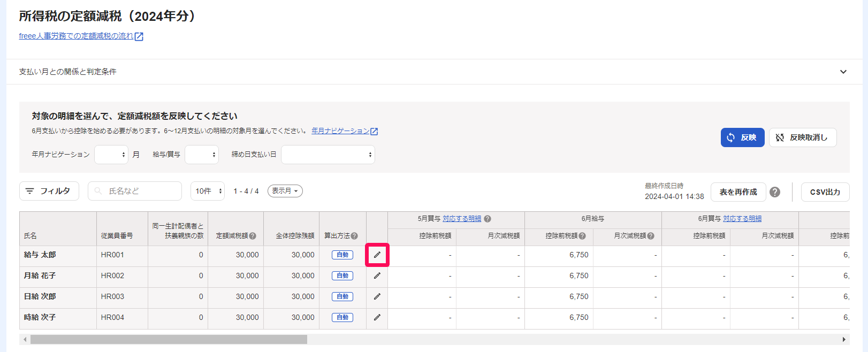The height and width of the screenshot is (352, 868).
Task: Open the 給与/賞与 dropdown
Action: pyautogui.click(x=202, y=155)
